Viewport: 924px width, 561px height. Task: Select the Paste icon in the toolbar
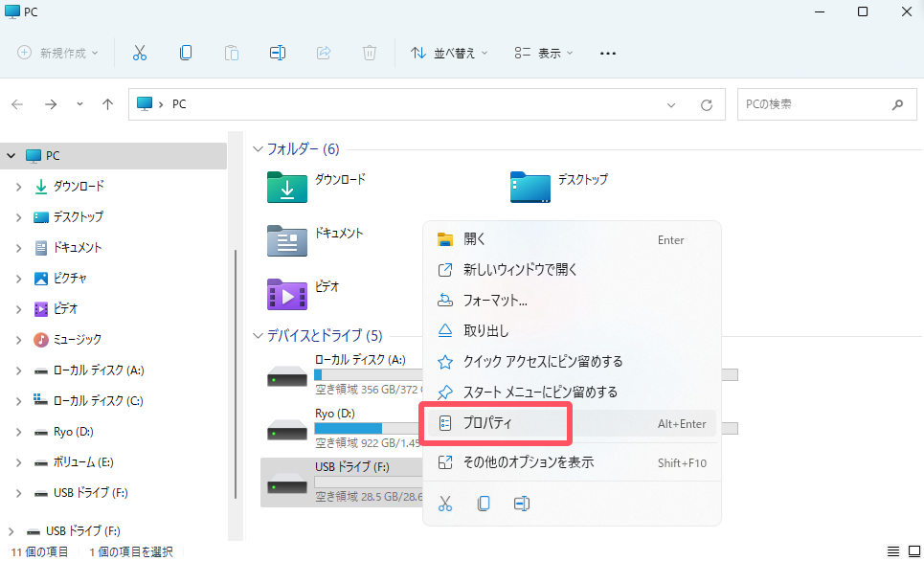tap(231, 53)
